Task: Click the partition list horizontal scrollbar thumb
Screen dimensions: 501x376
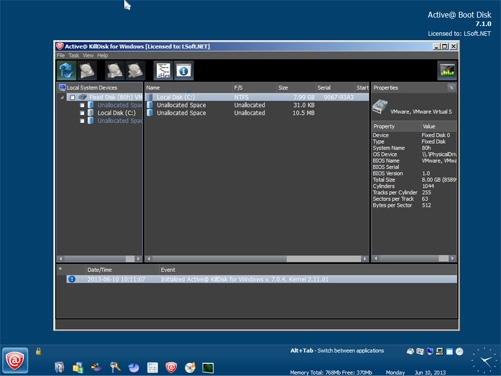Action: tap(323, 259)
